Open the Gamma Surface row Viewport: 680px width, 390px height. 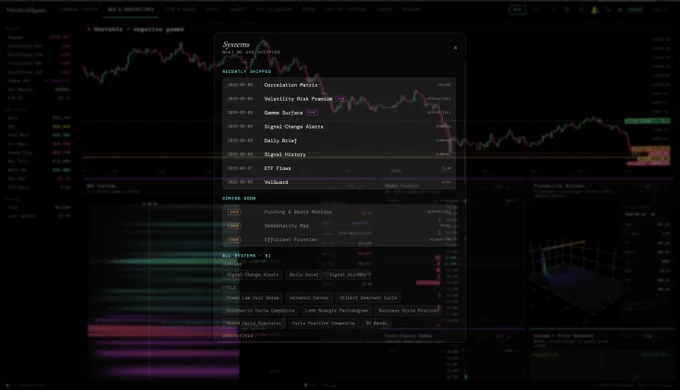tap(339, 113)
